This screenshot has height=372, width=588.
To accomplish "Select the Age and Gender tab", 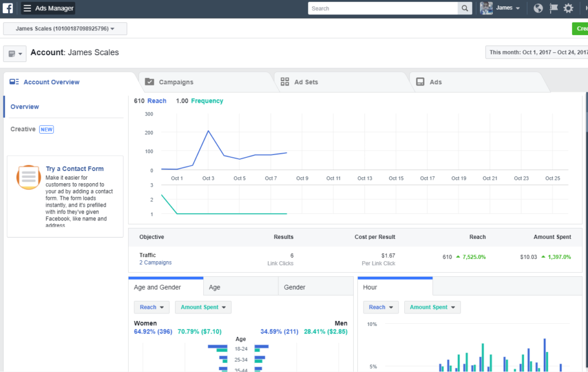I will pos(166,287).
